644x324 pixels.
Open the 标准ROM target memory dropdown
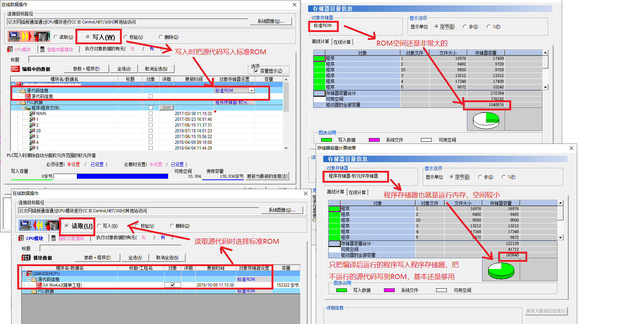point(251,91)
